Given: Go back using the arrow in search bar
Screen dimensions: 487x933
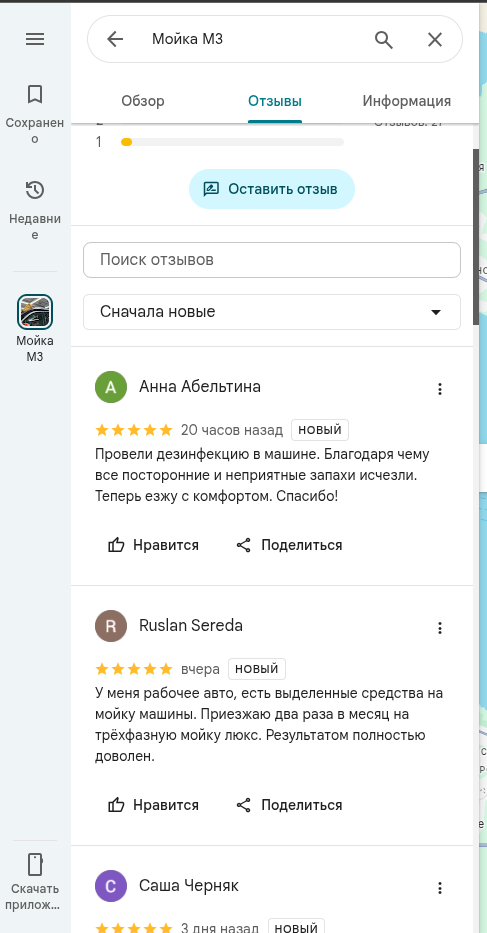Looking at the screenshot, I should coord(115,39).
